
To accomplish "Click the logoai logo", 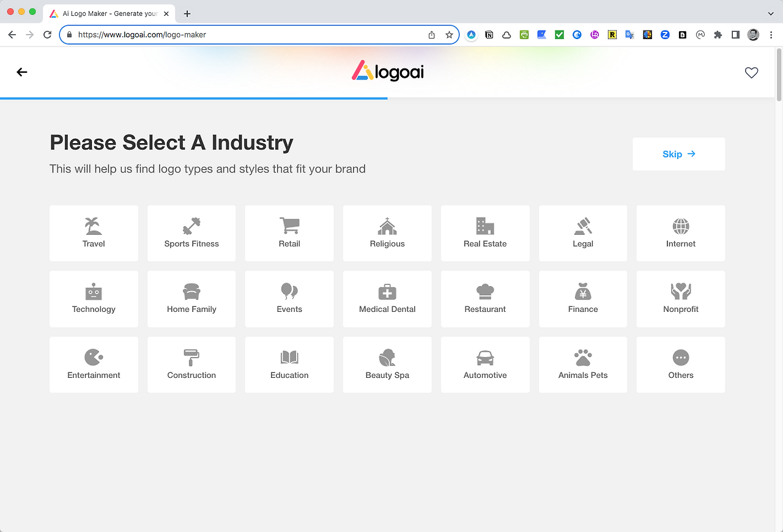I will tap(388, 71).
